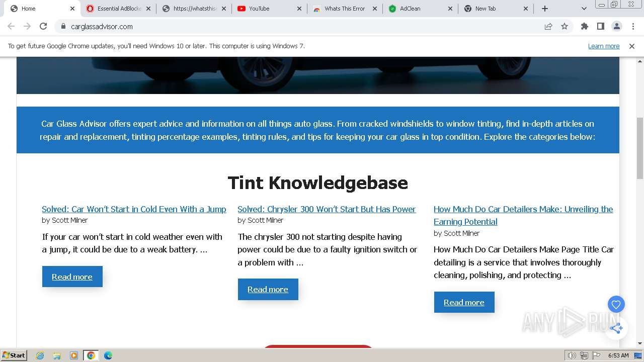This screenshot has height=362, width=644.
Task: Dismiss the Chrome update notification bar
Action: coord(632,46)
